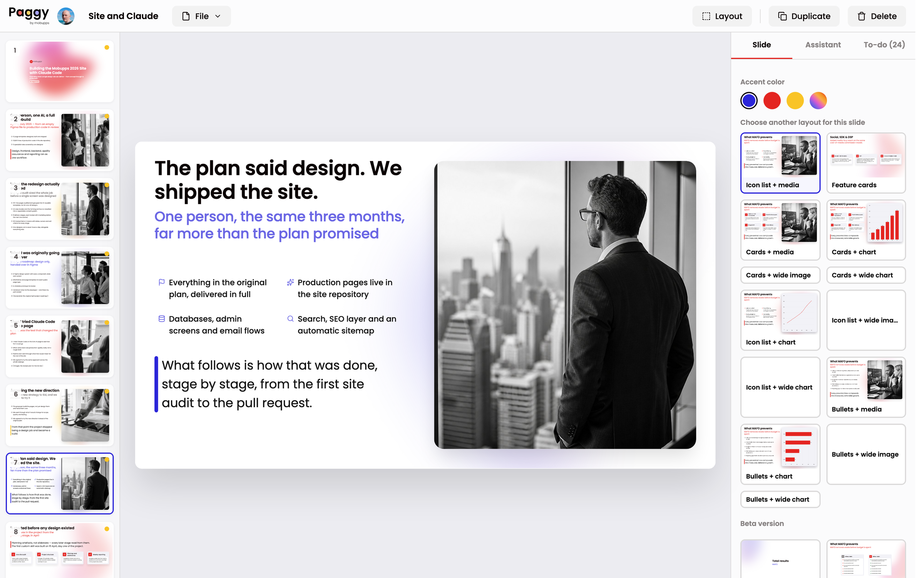Click the yellow status dot on slide 1
This screenshot has width=924, height=578.
107,47
